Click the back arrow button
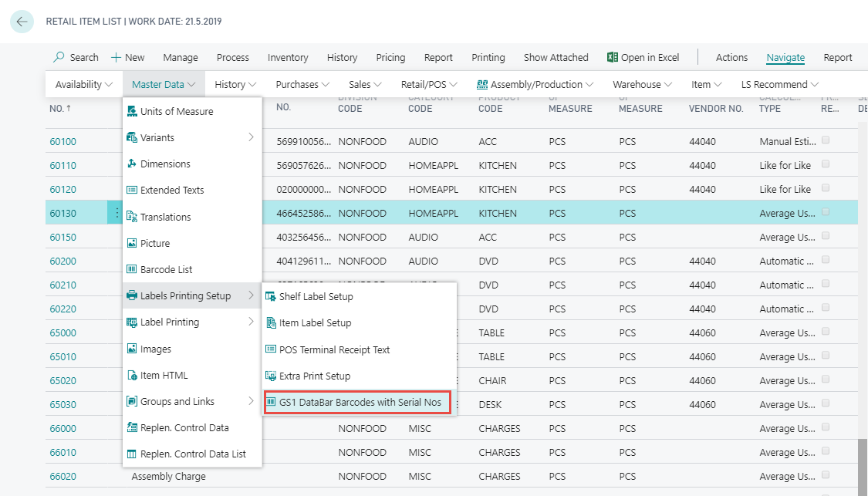This screenshot has height=496, width=868. pos(21,22)
